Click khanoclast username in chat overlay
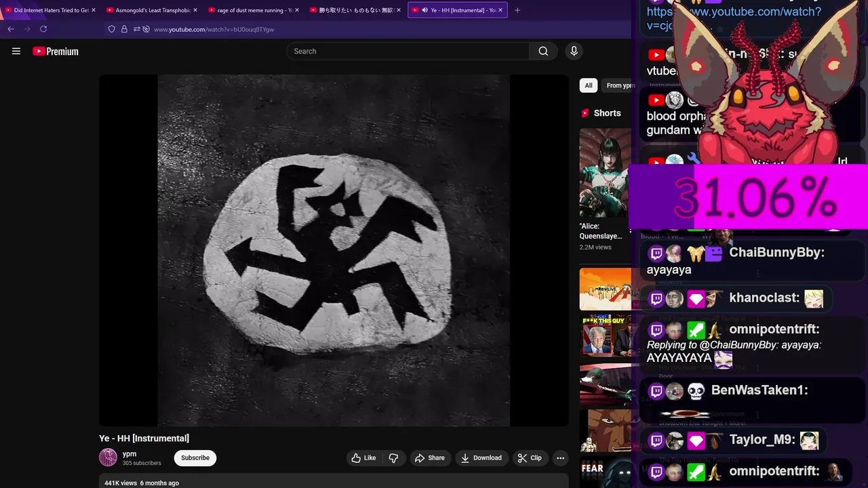Image resolution: width=868 pixels, height=488 pixels. (764, 298)
